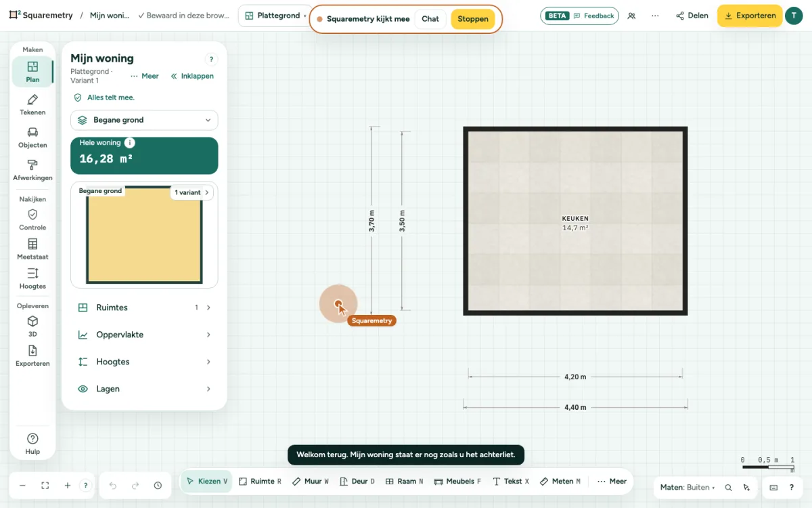Click the Squaremetry logo

pyautogui.click(x=41, y=16)
